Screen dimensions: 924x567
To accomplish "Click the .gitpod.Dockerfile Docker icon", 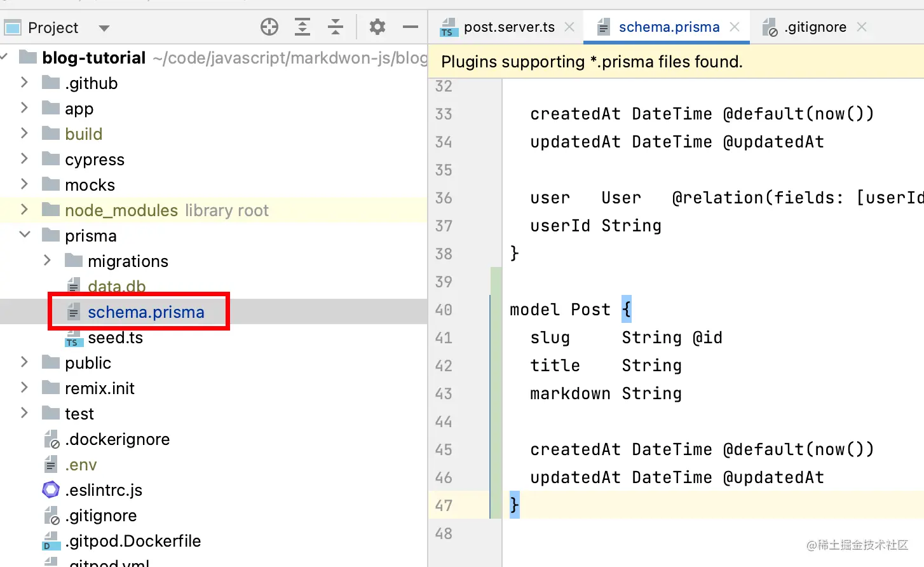I will pos(51,541).
